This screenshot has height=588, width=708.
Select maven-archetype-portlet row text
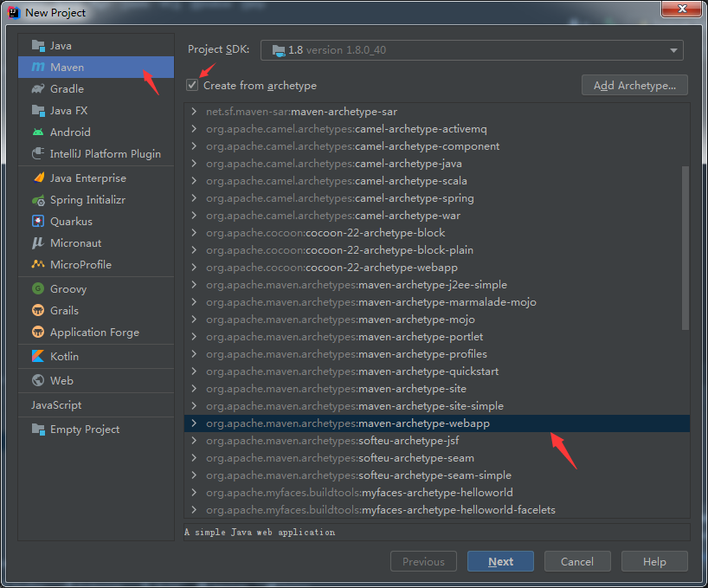tap(344, 337)
